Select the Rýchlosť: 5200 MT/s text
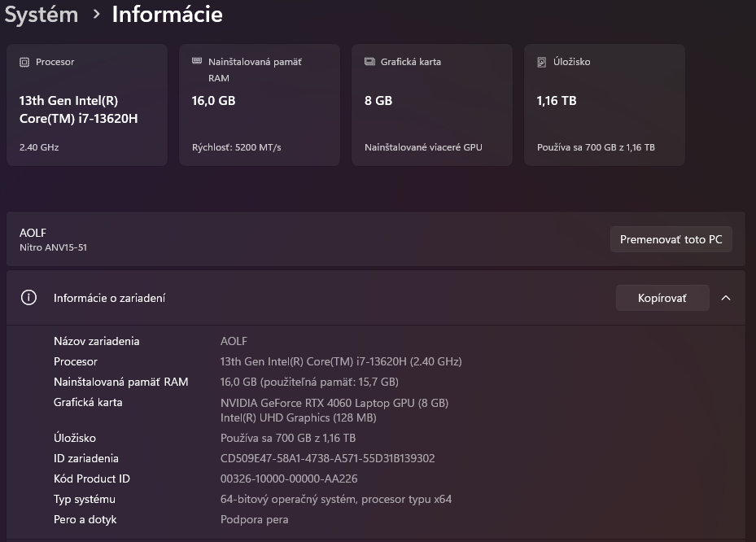The height and width of the screenshot is (542, 756). tap(236, 147)
